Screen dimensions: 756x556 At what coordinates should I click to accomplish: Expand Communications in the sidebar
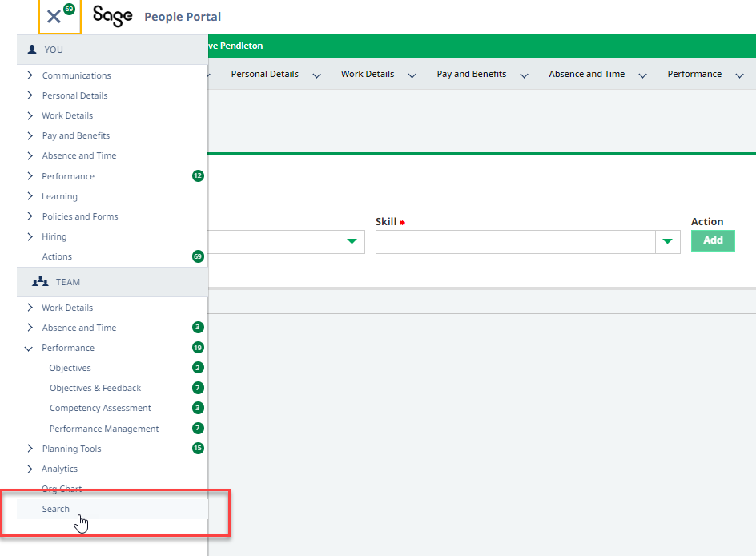[x=30, y=75]
